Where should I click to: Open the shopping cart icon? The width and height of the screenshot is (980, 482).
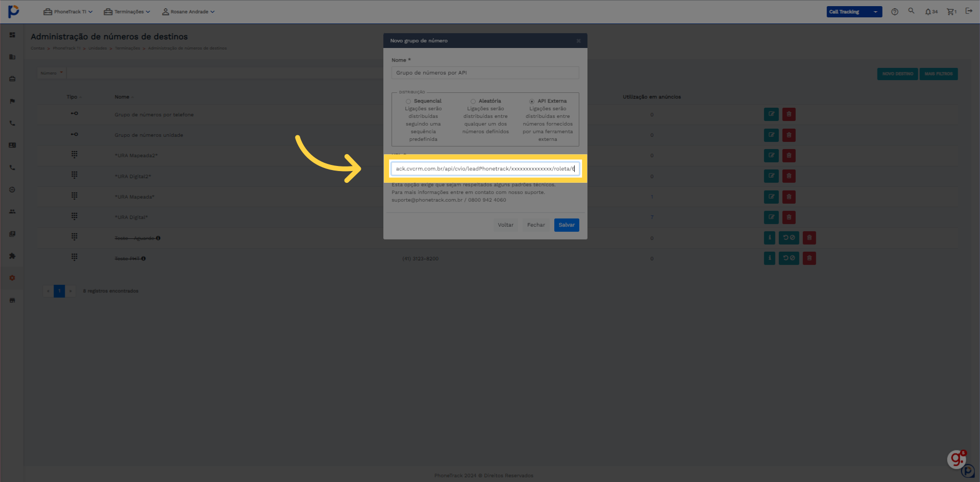(951, 12)
